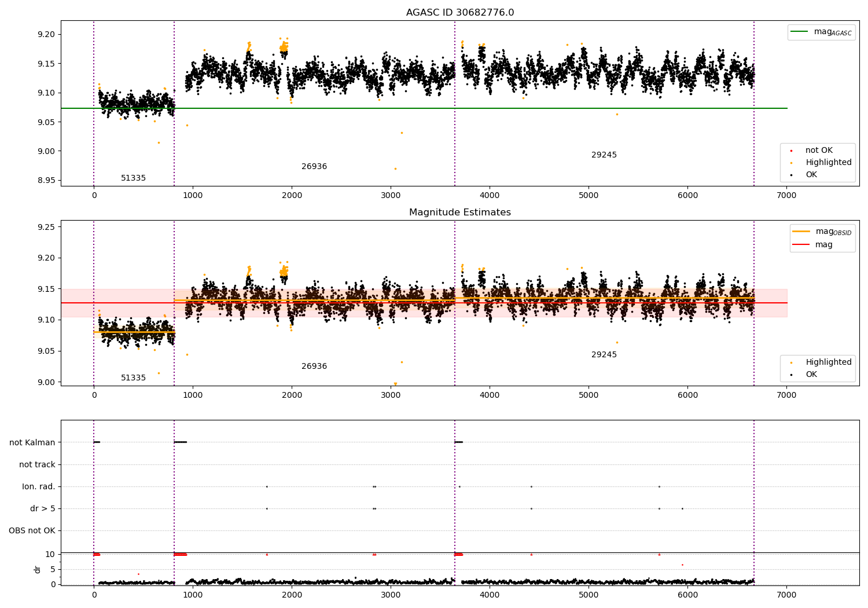Click the rotated 'dr' axis label
868x608 pixels.
(x=38, y=569)
